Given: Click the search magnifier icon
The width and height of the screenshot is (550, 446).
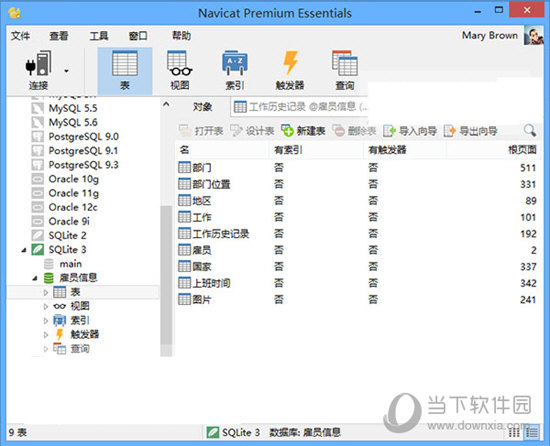Looking at the screenshot, I should point(530,130).
